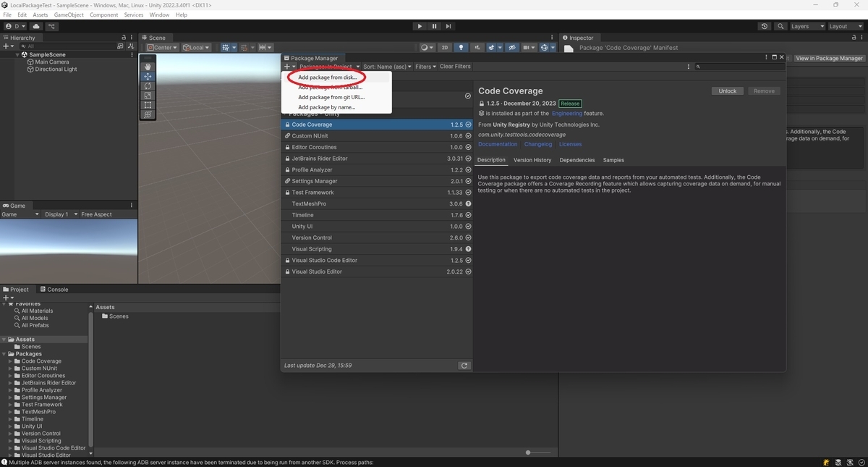Image resolution: width=868 pixels, height=467 pixels.
Task: Expand the Packages folder in the Project panel
Action: click(5, 353)
